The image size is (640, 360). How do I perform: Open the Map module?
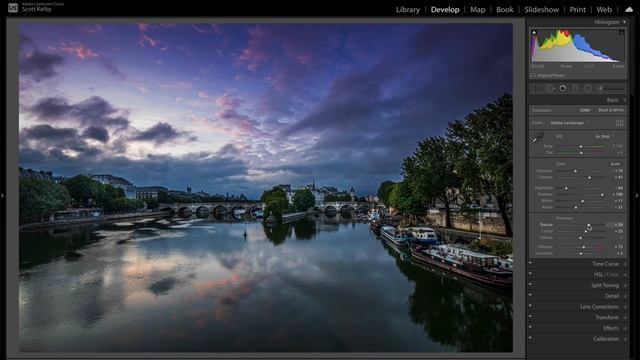coord(478,9)
